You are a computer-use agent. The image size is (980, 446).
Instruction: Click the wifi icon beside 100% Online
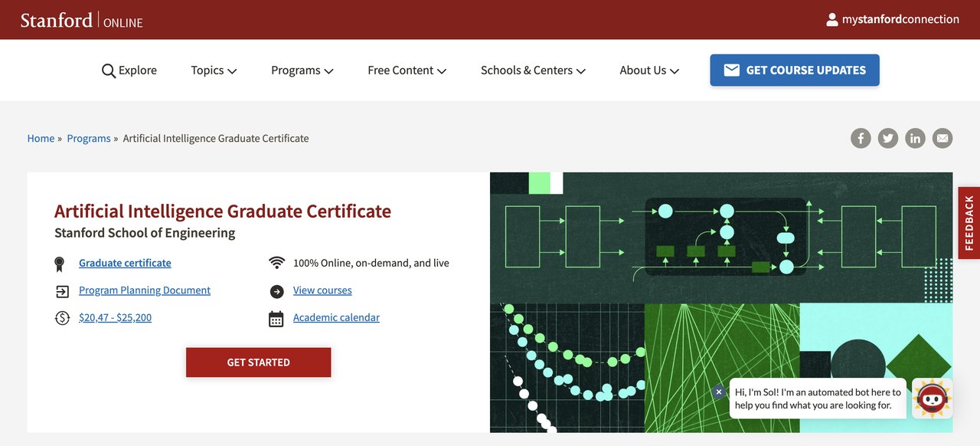pos(276,263)
